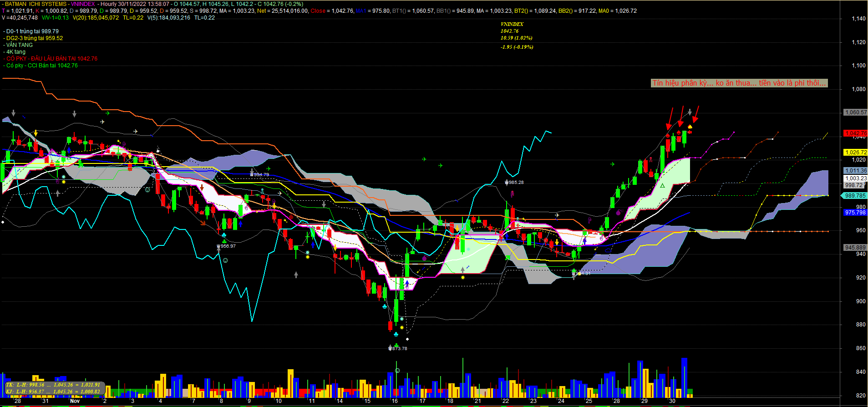Click the 'V(20):185,045,072' volume readout

96,18
